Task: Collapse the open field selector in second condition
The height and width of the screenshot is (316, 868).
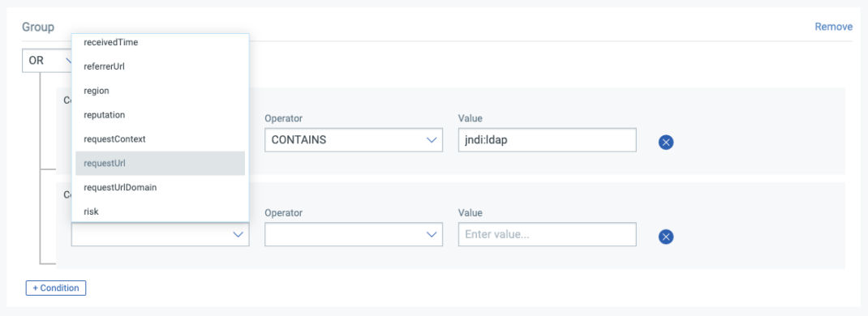Action: pos(160,234)
